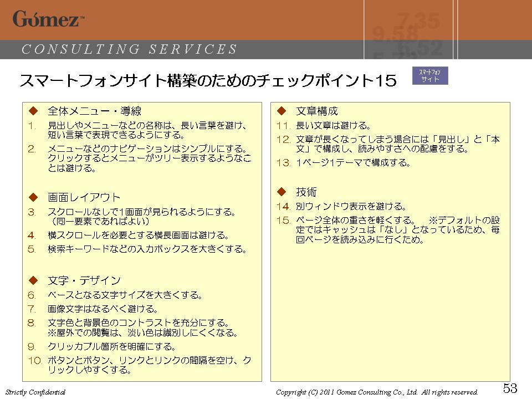Click item 12 text 文章が長くなってしまう場合には
Viewport: 532px width, 399px height.
pos(362,140)
